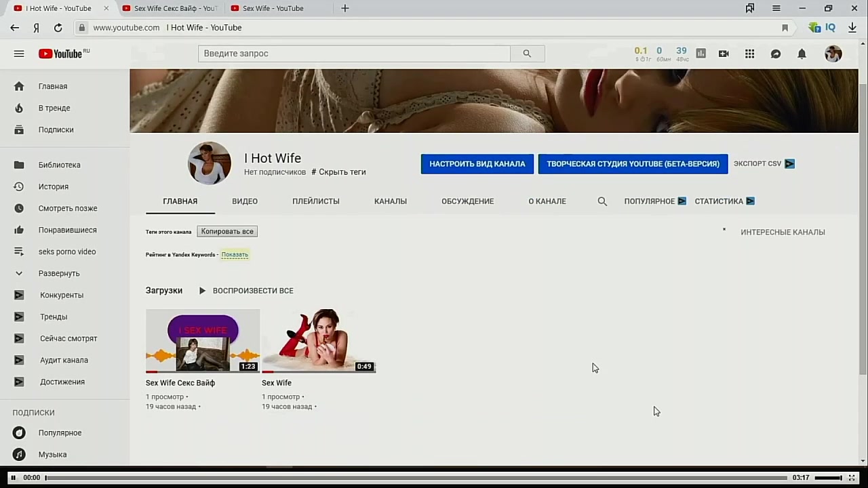Click the video player progress bar
Screen dimensions: 868x488
coord(416,478)
